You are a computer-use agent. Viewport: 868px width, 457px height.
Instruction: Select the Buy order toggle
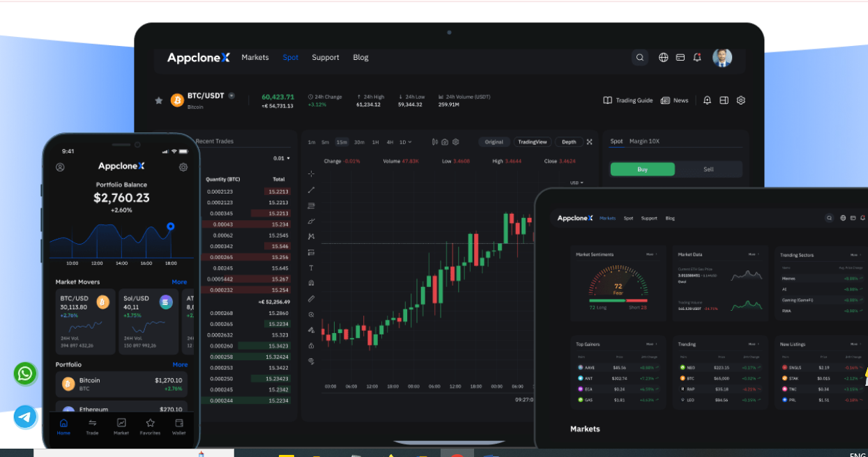(642, 169)
